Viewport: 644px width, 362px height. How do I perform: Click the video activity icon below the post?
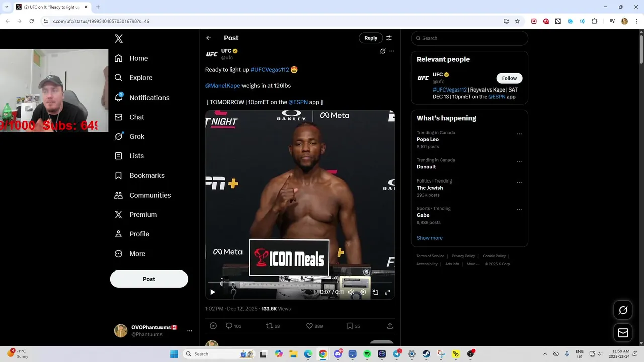(x=213, y=326)
